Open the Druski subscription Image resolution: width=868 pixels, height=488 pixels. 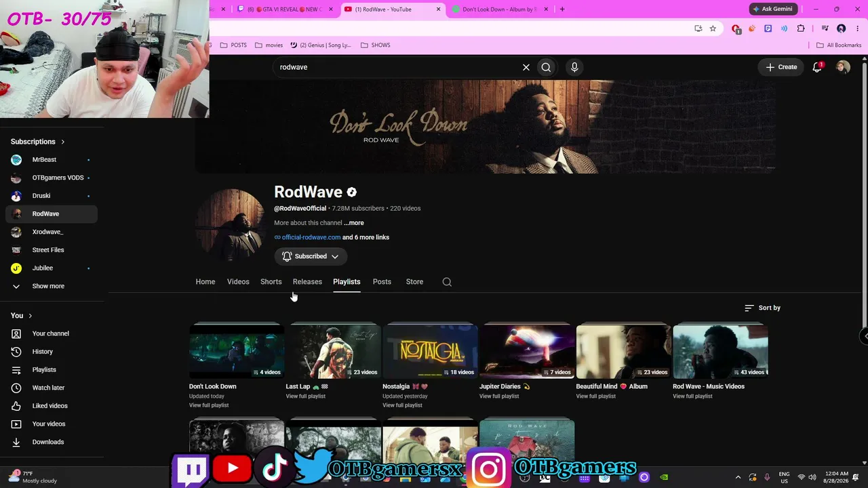tap(52, 196)
